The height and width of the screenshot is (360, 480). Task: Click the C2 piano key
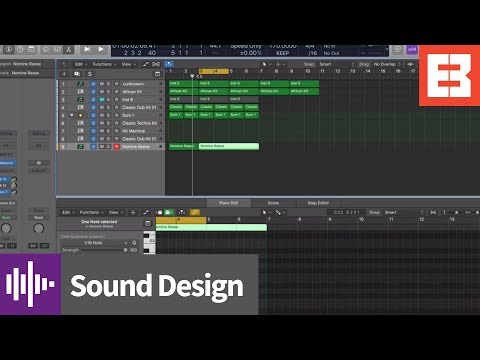(x=150, y=240)
